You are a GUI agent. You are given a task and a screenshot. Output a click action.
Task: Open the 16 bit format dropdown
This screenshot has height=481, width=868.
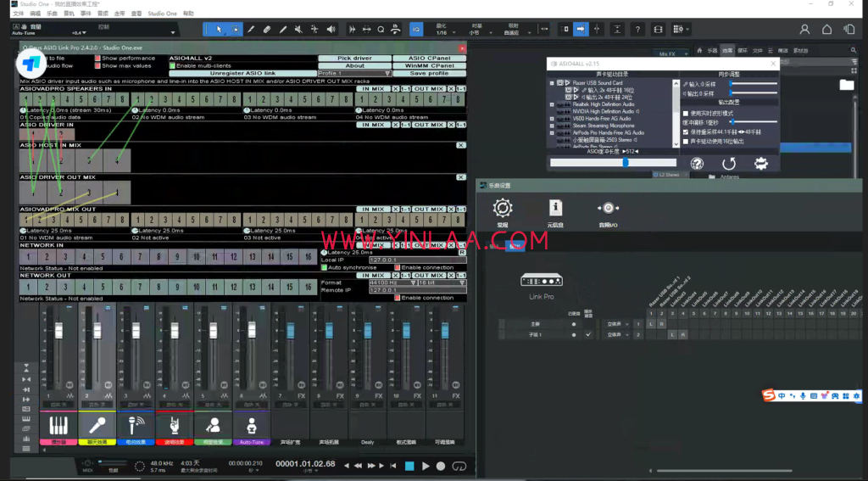pos(442,282)
